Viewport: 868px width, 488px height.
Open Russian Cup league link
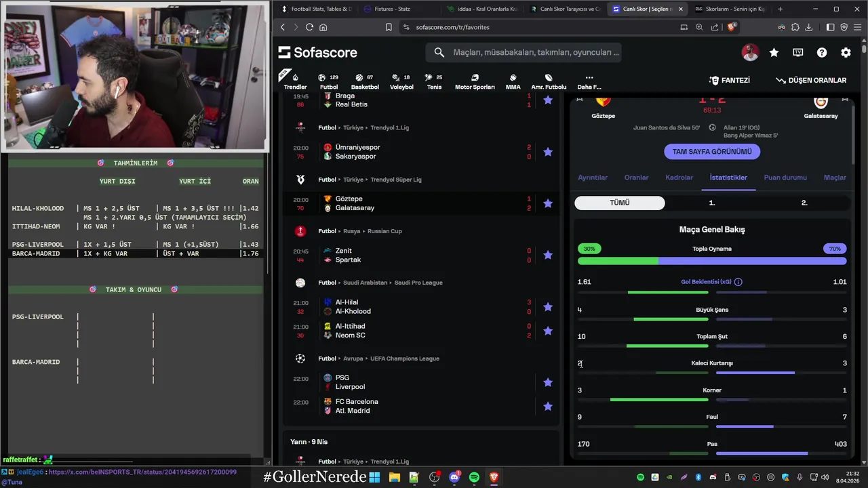(x=384, y=231)
